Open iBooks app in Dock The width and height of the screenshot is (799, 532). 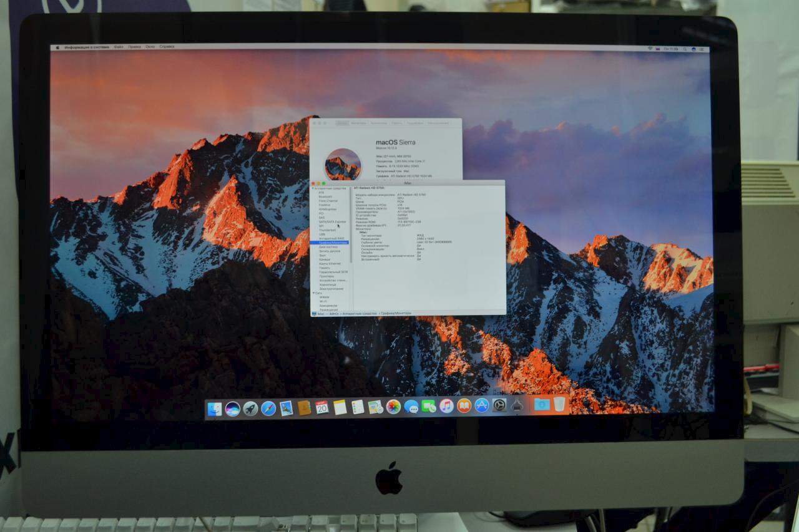point(464,406)
